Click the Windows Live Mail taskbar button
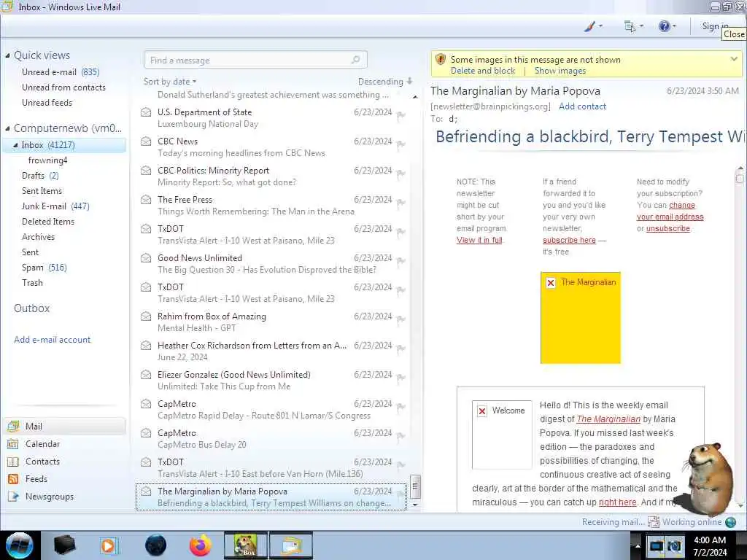The height and width of the screenshot is (560, 747). (x=291, y=545)
